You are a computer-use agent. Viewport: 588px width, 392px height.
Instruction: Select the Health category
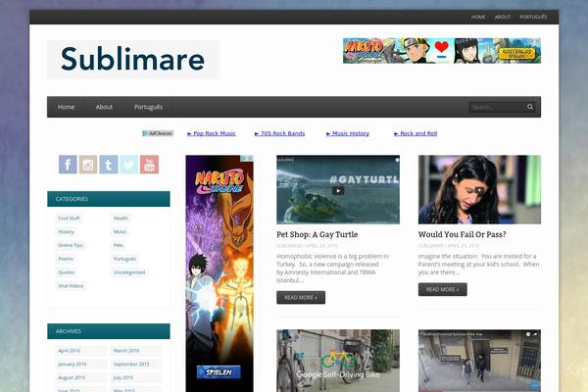121,218
